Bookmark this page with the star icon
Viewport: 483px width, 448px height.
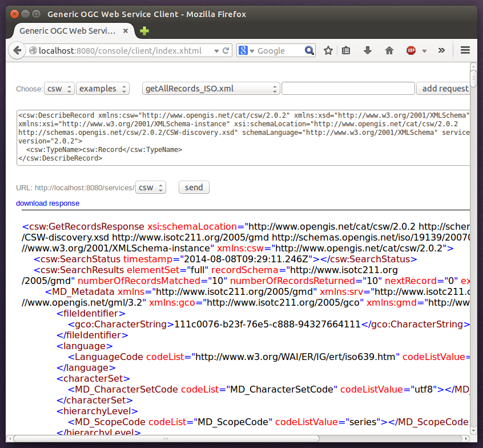coord(328,50)
